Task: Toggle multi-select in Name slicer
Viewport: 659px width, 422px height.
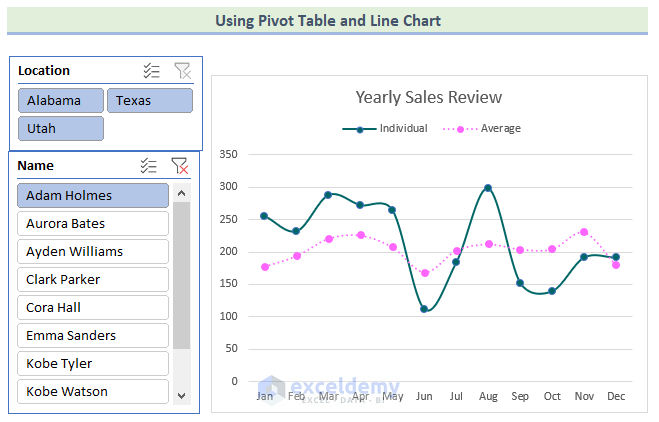Action: click(149, 166)
